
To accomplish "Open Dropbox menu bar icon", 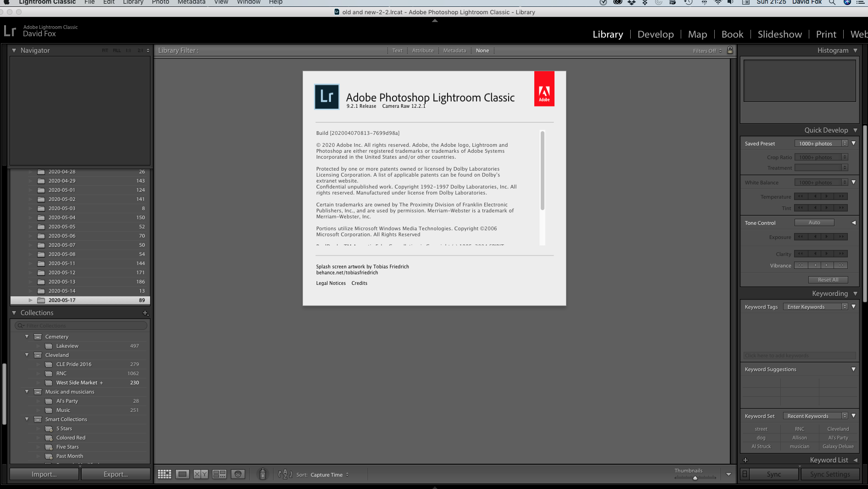I will coord(632,2).
